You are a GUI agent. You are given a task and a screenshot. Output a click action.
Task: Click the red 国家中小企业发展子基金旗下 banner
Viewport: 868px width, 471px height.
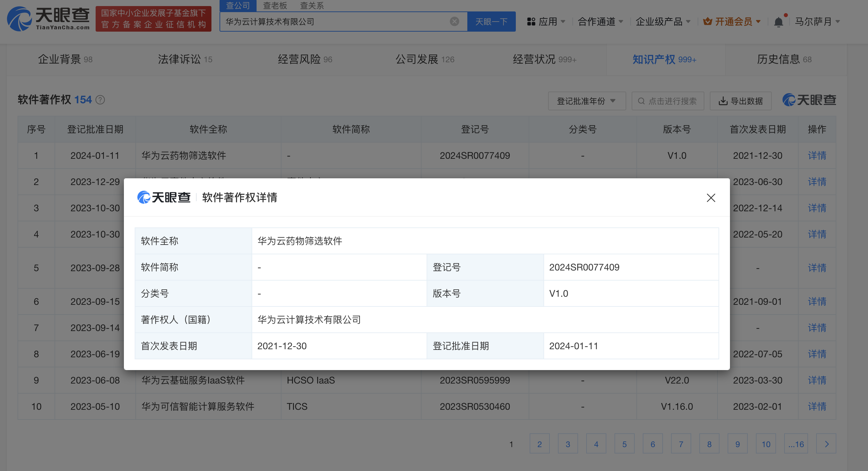coord(153,19)
